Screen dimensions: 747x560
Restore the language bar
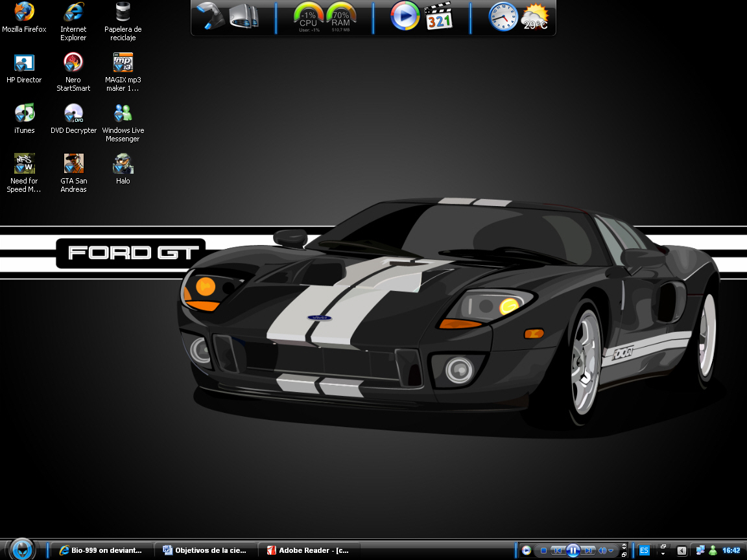tap(663, 546)
